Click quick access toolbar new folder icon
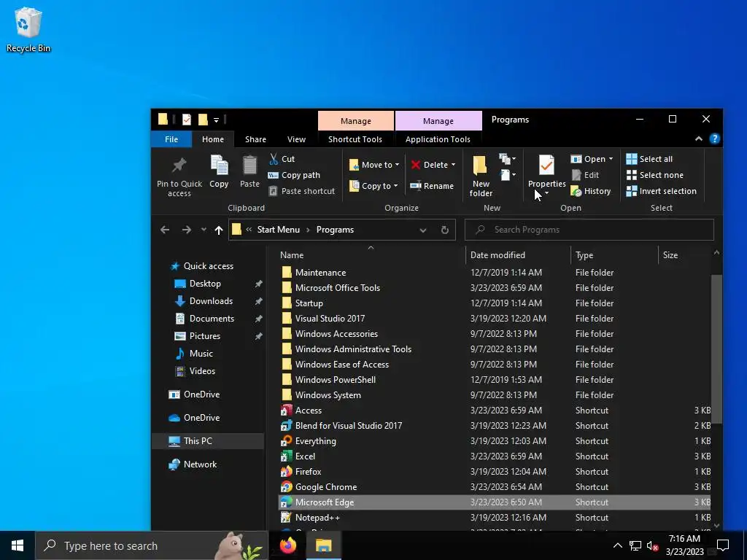The image size is (747, 560). pyautogui.click(x=203, y=120)
